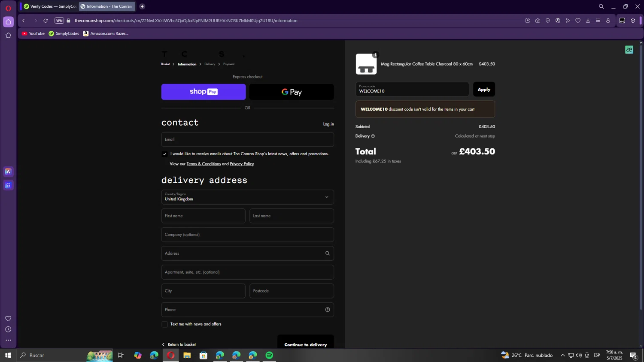The height and width of the screenshot is (362, 644).
Task: Open the weather 26°C Parc. nublado widget
Action: click(527, 355)
